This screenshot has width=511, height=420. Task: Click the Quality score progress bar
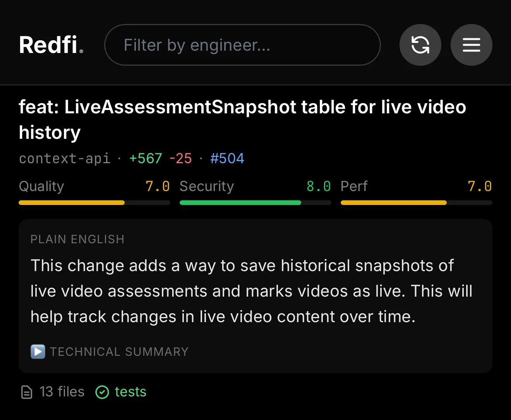click(94, 202)
